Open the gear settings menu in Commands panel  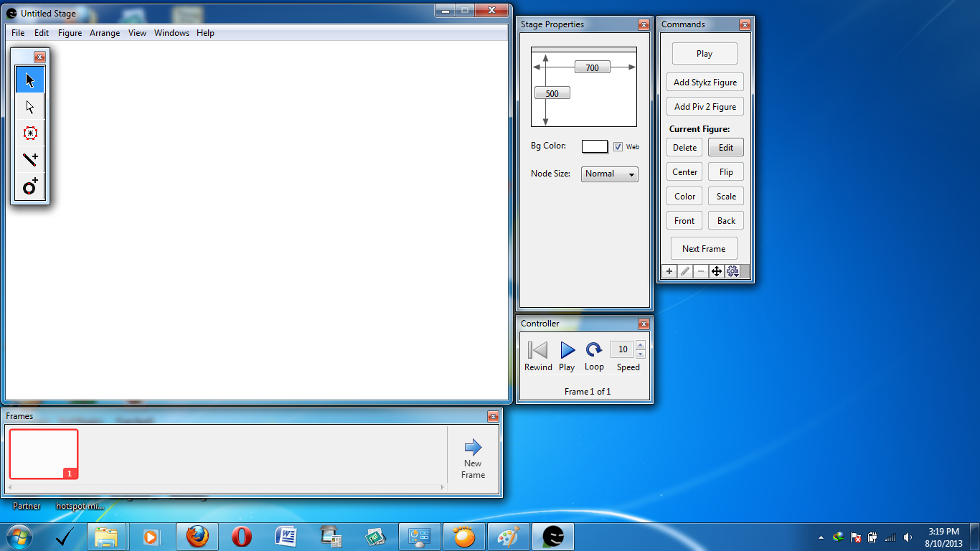(x=732, y=271)
